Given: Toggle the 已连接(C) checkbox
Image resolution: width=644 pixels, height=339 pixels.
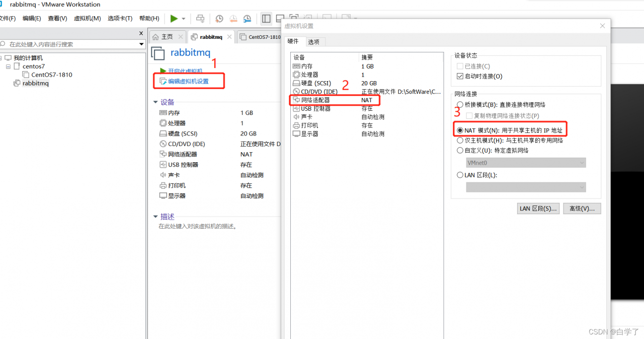Looking at the screenshot, I should tap(459, 66).
